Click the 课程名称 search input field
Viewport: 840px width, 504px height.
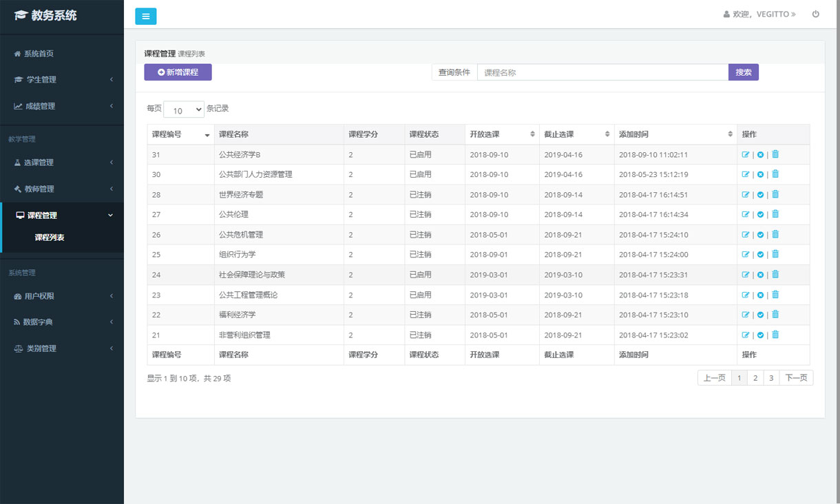click(x=602, y=72)
